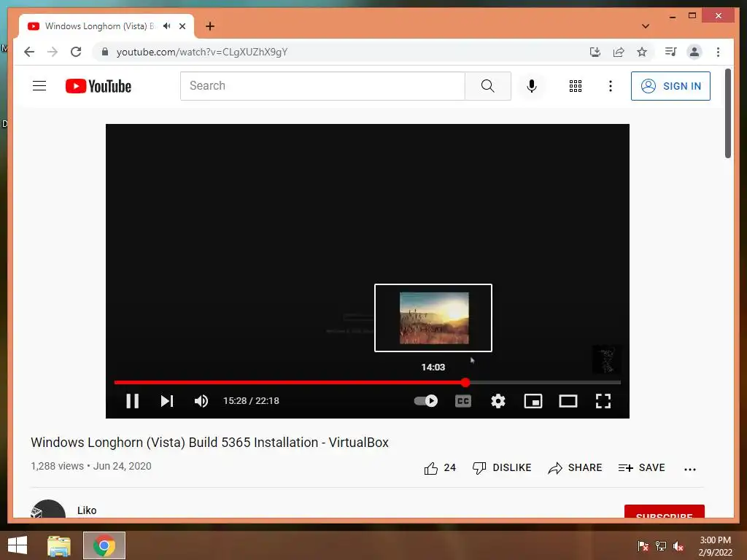The image size is (747, 560).
Task: Open Chrome media controls icon
Action: coord(671,52)
